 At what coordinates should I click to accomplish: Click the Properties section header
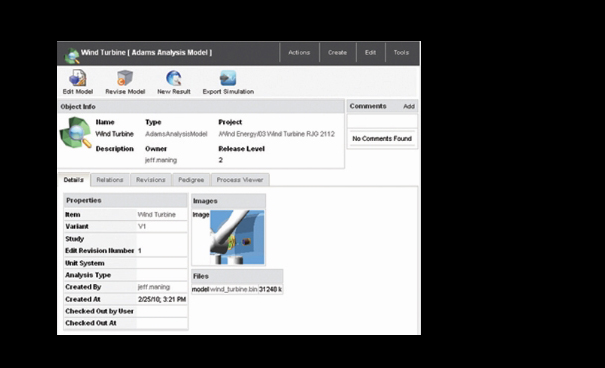pos(125,201)
